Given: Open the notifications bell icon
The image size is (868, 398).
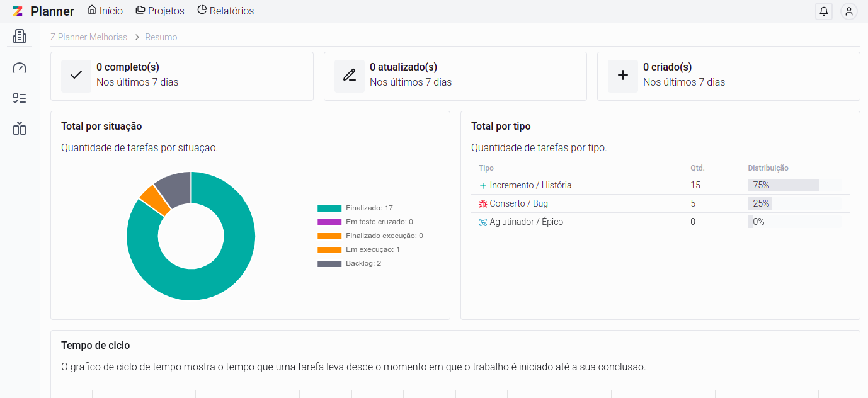Looking at the screenshot, I should click(824, 11).
